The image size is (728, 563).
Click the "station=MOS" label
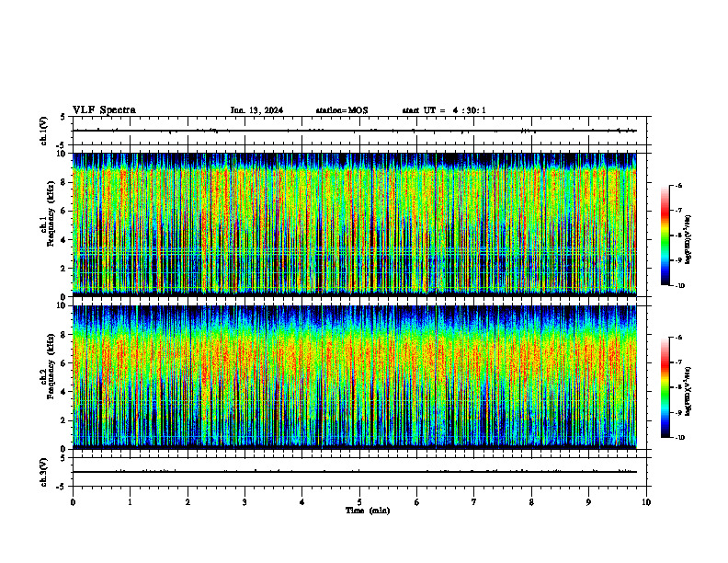pyautogui.click(x=342, y=110)
